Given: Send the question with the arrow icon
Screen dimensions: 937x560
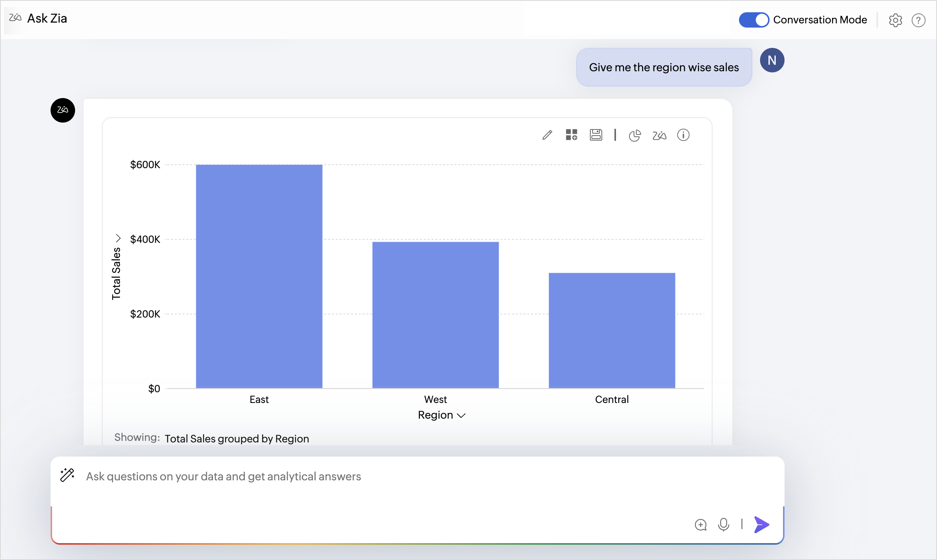Looking at the screenshot, I should (x=761, y=524).
